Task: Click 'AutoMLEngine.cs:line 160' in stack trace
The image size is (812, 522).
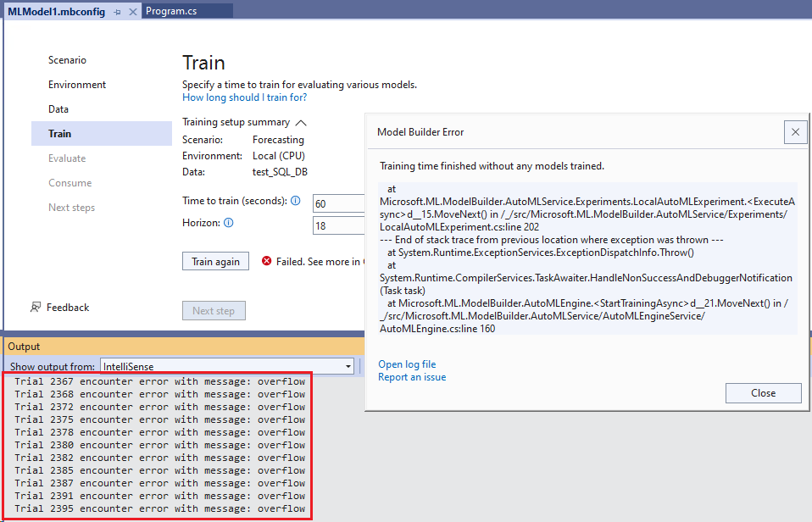Action: [437, 329]
